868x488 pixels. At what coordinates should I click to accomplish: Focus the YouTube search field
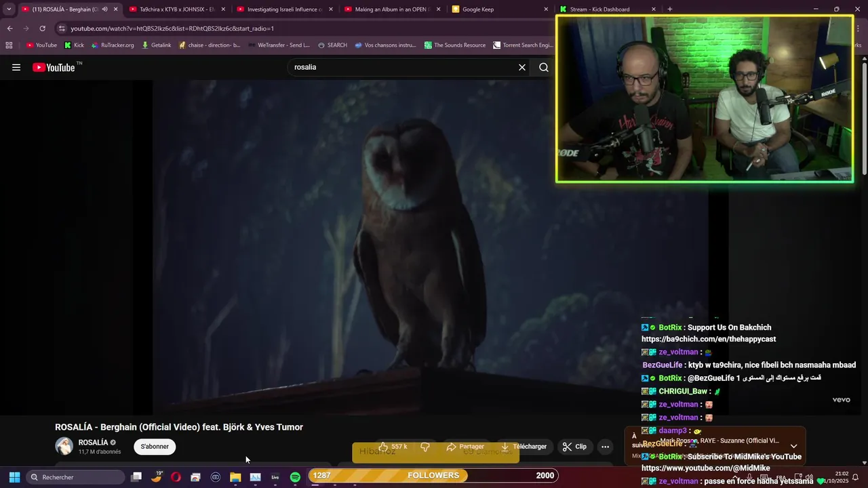point(403,67)
